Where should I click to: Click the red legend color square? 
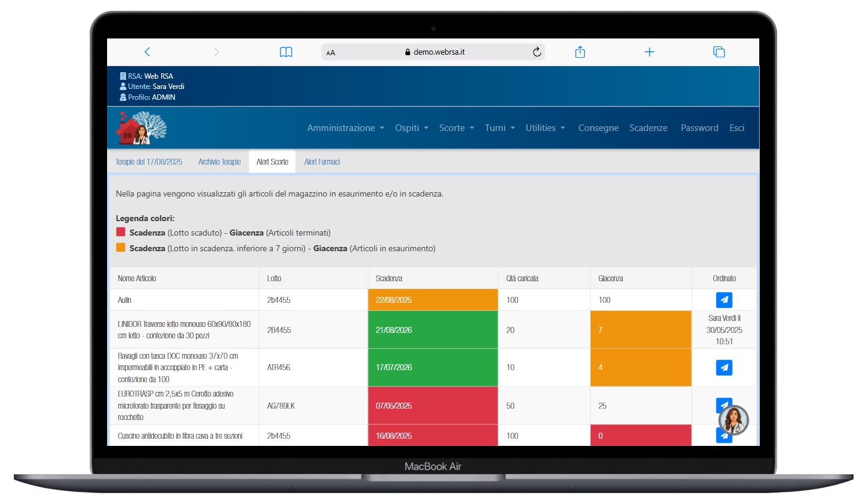[x=121, y=232]
